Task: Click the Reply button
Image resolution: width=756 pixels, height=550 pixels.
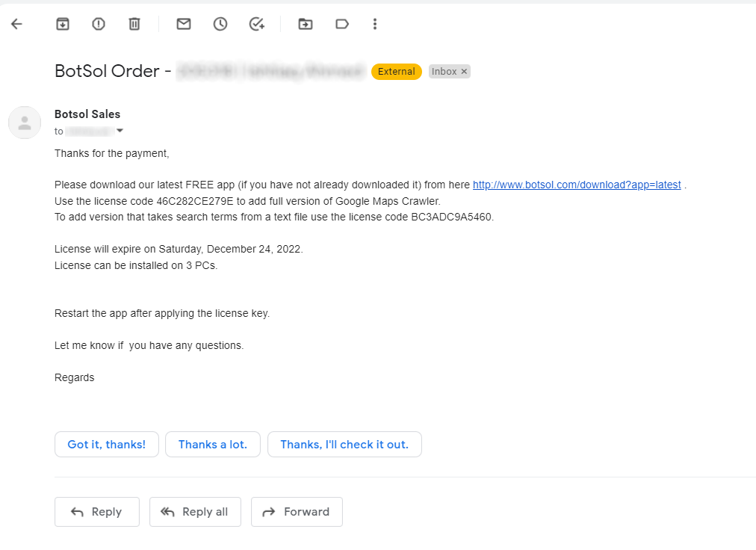Action: click(97, 512)
